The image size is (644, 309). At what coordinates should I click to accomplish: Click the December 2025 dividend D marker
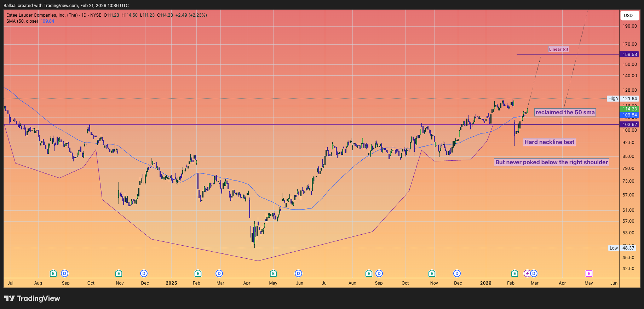click(x=457, y=273)
